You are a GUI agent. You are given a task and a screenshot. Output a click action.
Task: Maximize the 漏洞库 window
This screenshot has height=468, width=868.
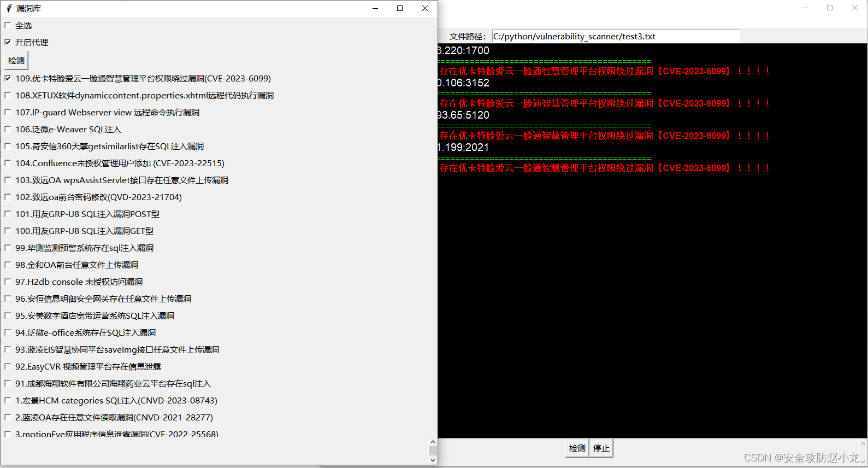coord(400,8)
